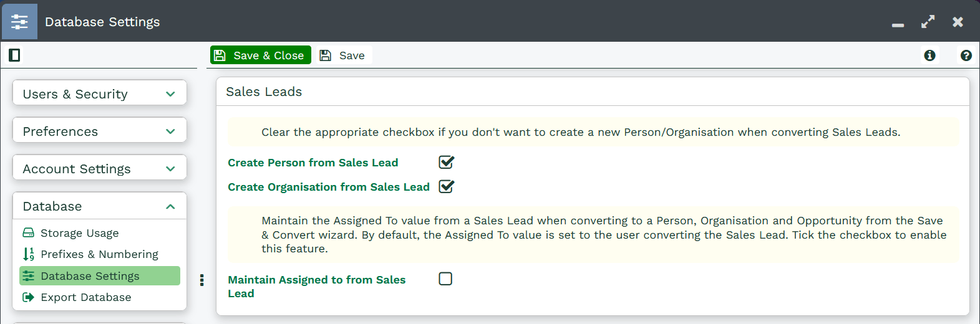Viewport: 980px width, 324px height.
Task: Enable Maintain Assigned to from Sales Lead
Action: pyautogui.click(x=445, y=279)
